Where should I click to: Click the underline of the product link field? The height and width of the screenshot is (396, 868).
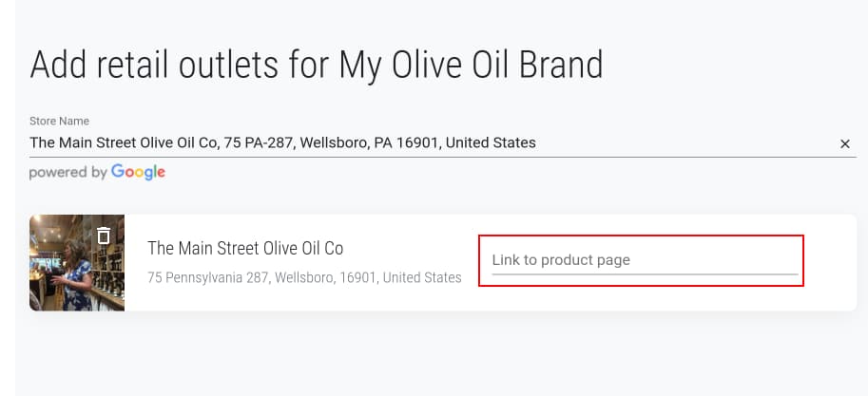pyautogui.click(x=645, y=274)
